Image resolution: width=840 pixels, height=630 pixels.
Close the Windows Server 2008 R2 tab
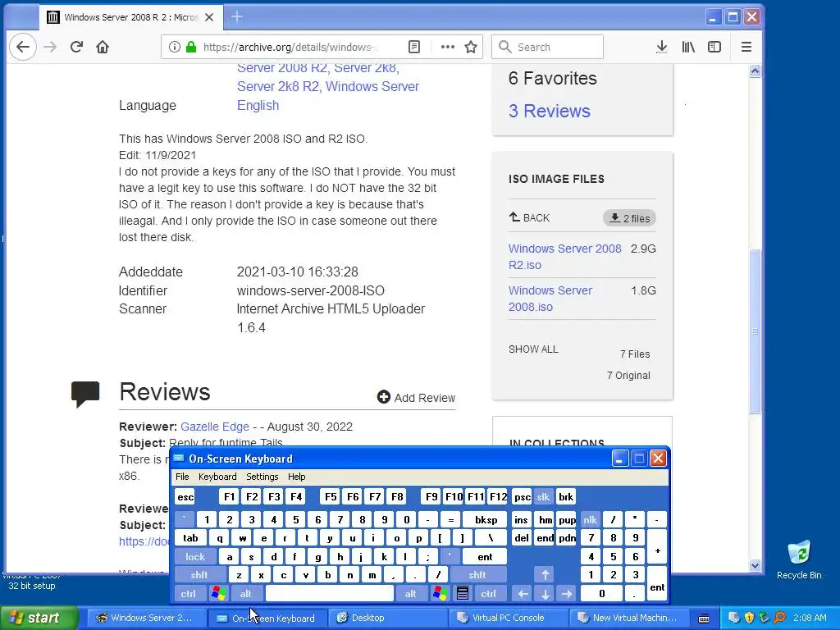pyautogui.click(x=209, y=17)
